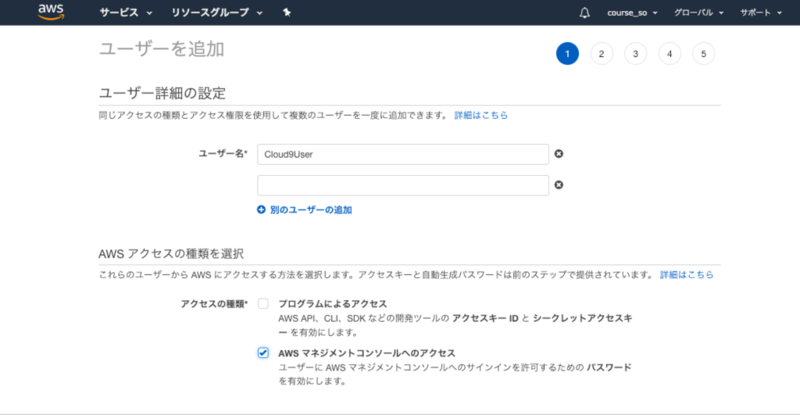800x415 pixels.
Task: Uncheck AWS マネジメントコンソールへのアクセス
Action: pos(263,353)
